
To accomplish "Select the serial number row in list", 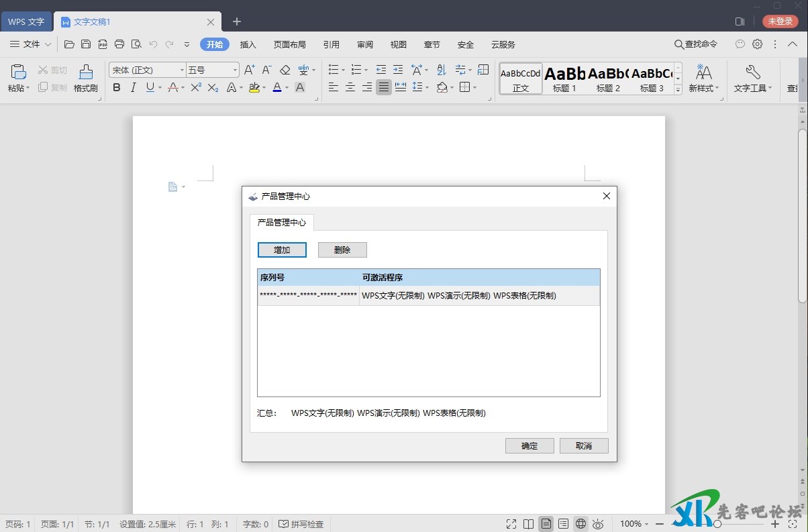I will click(428, 296).
